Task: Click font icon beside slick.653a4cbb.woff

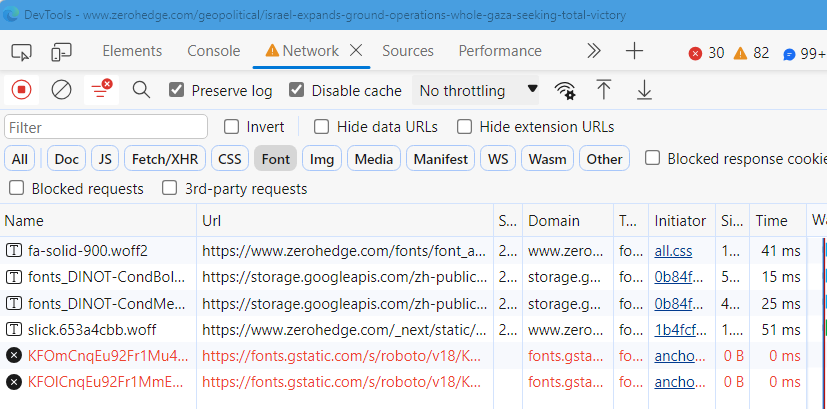Action: (14, 330)
